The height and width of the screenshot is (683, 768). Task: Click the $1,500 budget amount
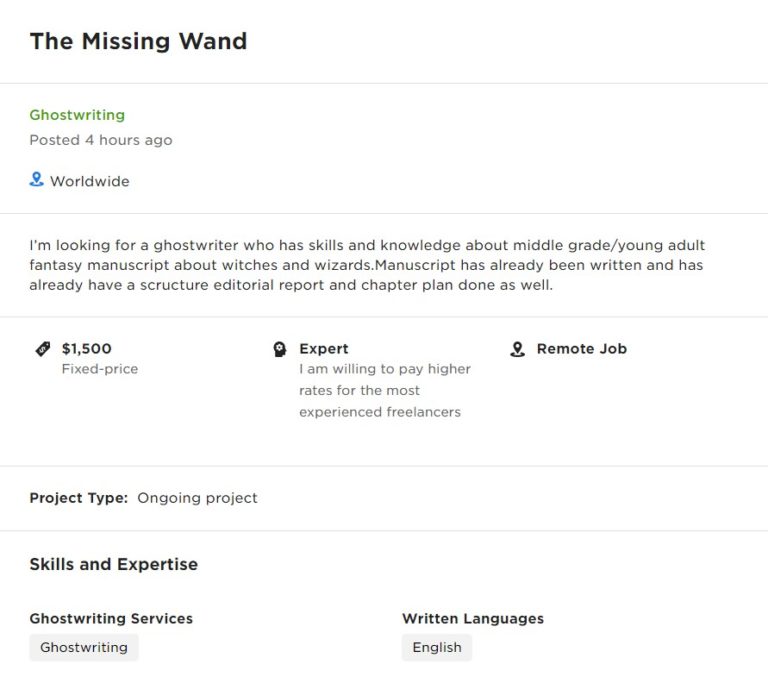(x=87, y=349)
